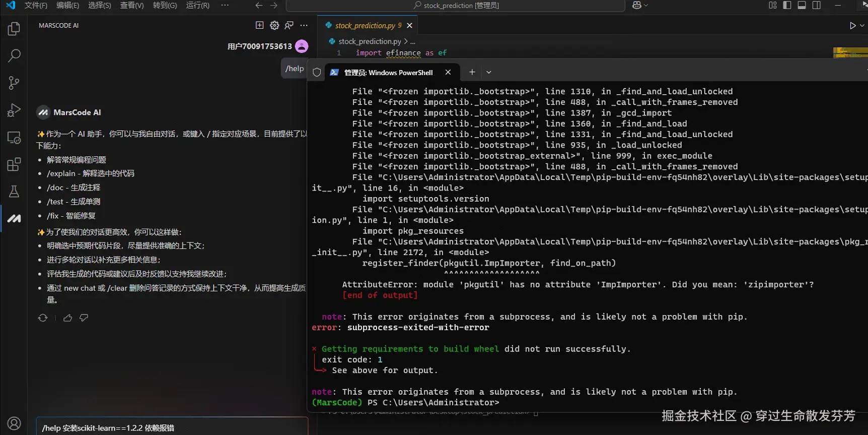The image size is (868, 435).
Task: Open the Explorer view in activity bar
Action: pyautogui.click(x=14, y=29)
